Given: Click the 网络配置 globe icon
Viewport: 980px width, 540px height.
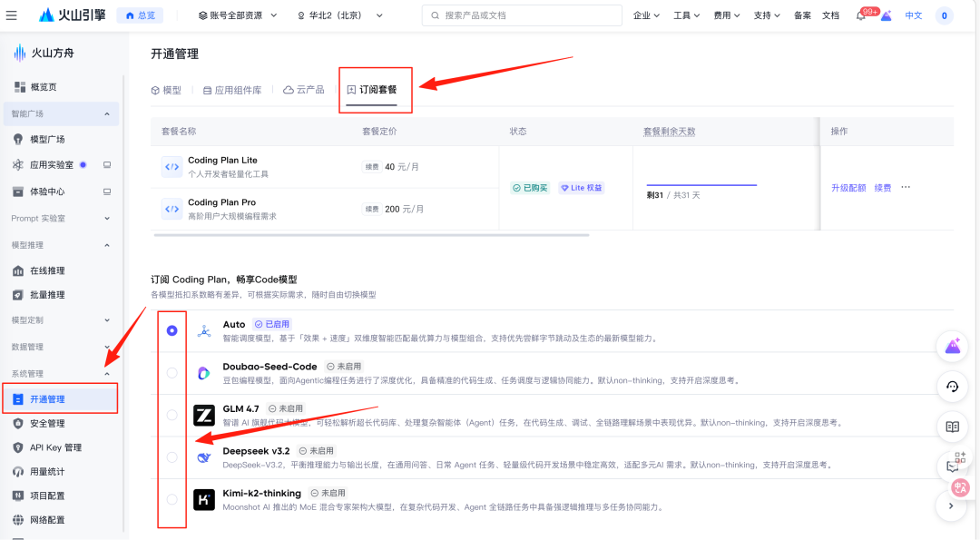Looking at the screenshot, I should 18,520.
